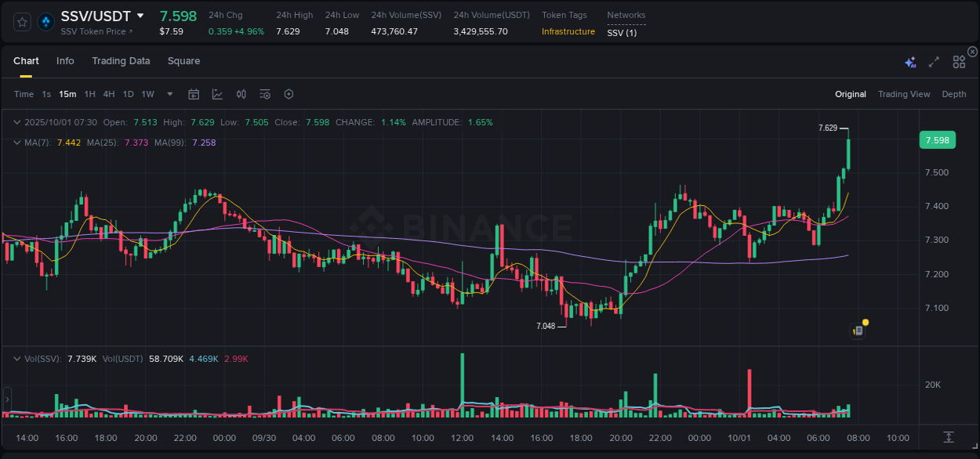Collapse the OHLC info row chevron
Image resolution: width=980 pixels, height=459 pixels.
pos(16,122)
